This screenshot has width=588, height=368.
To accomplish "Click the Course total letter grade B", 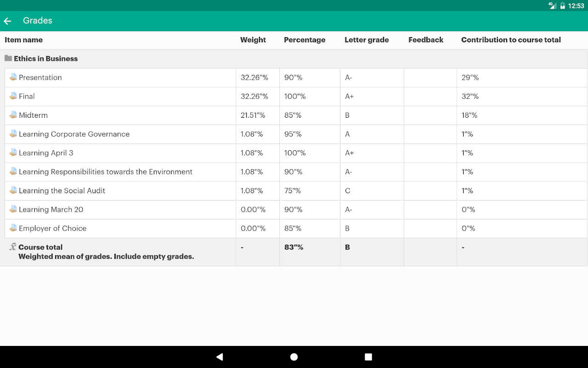I will tap(347, 247).
